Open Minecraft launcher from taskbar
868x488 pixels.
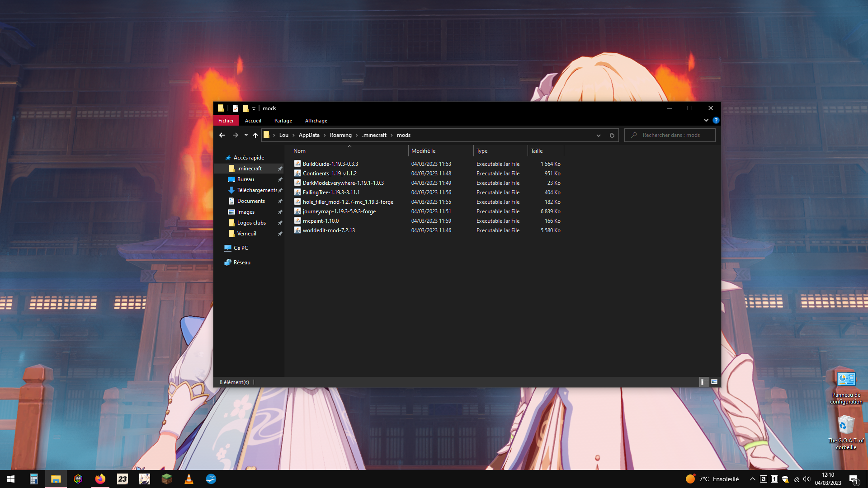click(167, 479)
